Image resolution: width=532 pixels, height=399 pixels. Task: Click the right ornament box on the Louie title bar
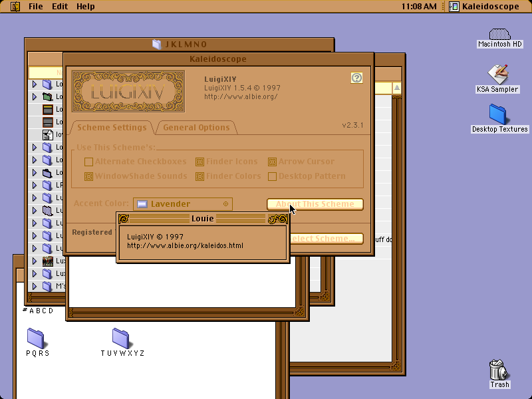click(x=278, y=219)
